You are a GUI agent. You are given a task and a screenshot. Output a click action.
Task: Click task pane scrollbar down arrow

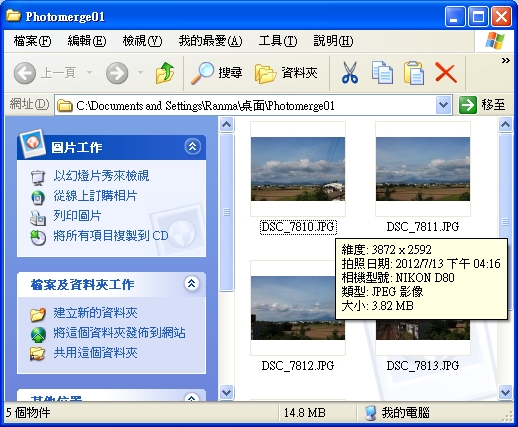227,392
